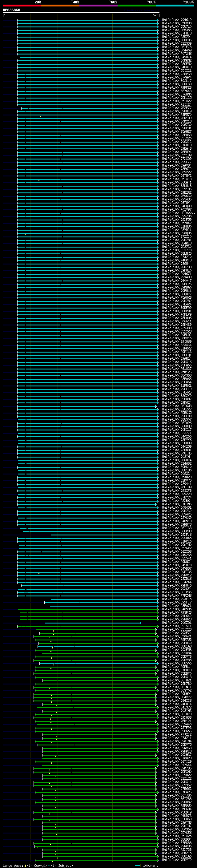Select the purple ~60% identity legend segment

[x=99, y=6]
